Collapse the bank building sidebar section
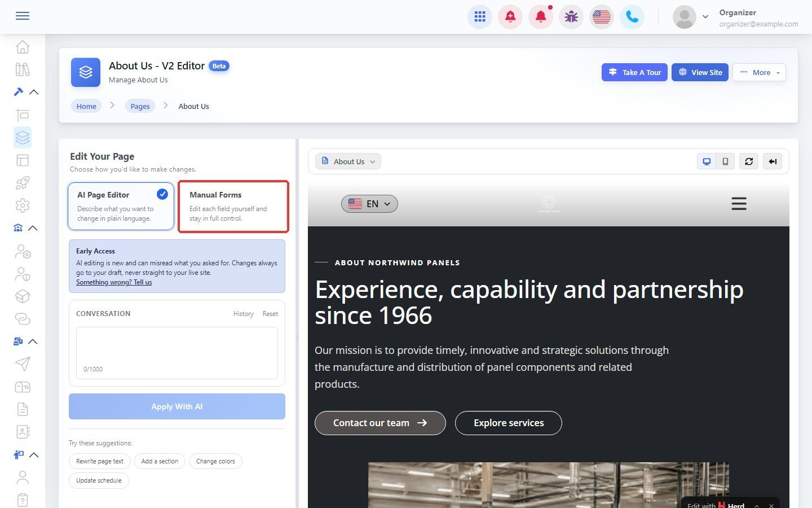The image size is (812, 508). [x=33, y=228]
